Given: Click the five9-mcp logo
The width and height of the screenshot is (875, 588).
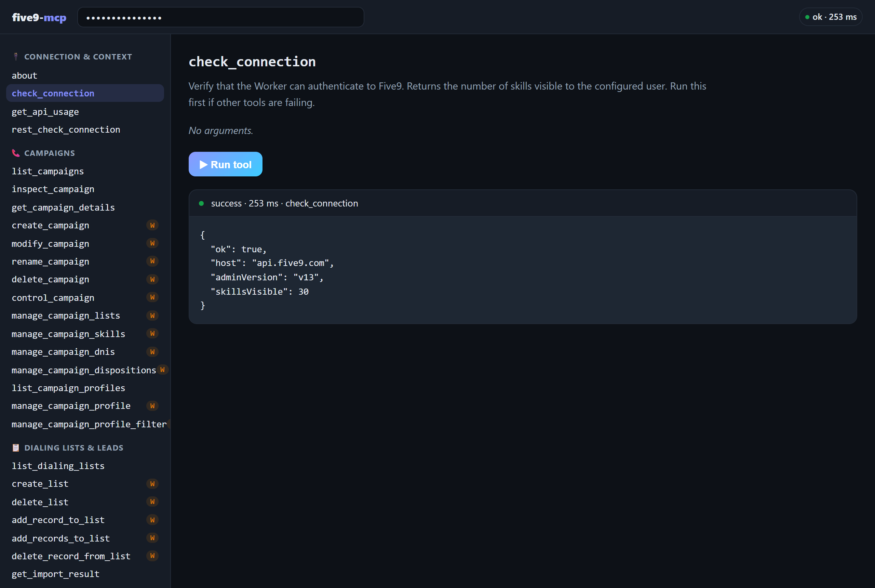Looking at the screenshot, I should tap(39, 17).
